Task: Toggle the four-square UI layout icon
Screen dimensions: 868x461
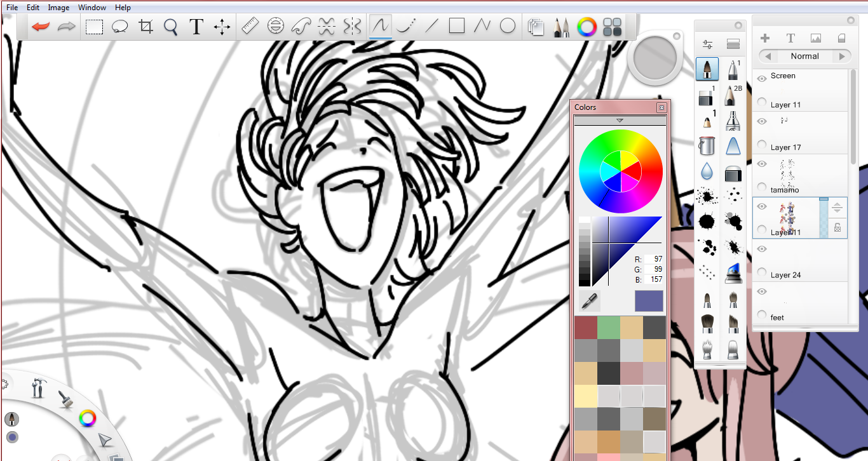Action: tap(612, 27)
